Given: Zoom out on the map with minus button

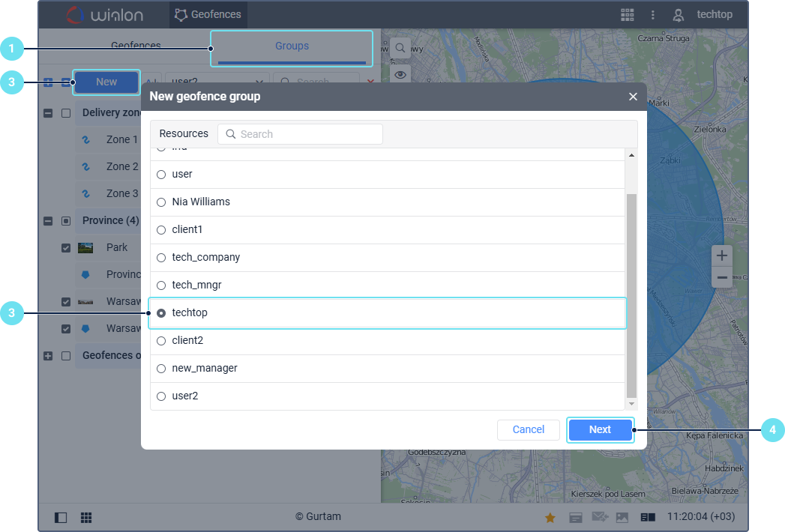Looking at the screenshot, I should [x=721, y=277].
